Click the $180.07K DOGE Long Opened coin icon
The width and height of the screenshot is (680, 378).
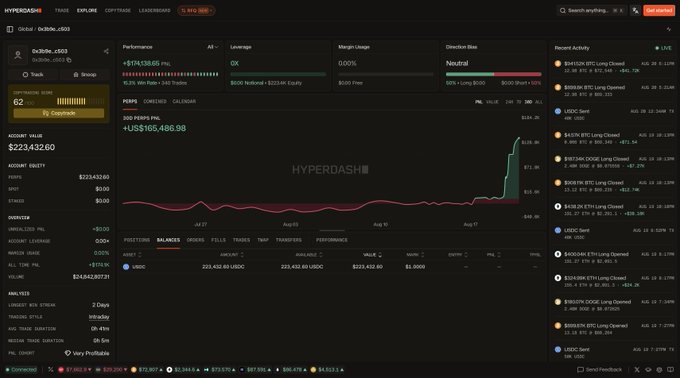[x=558, y=302]
